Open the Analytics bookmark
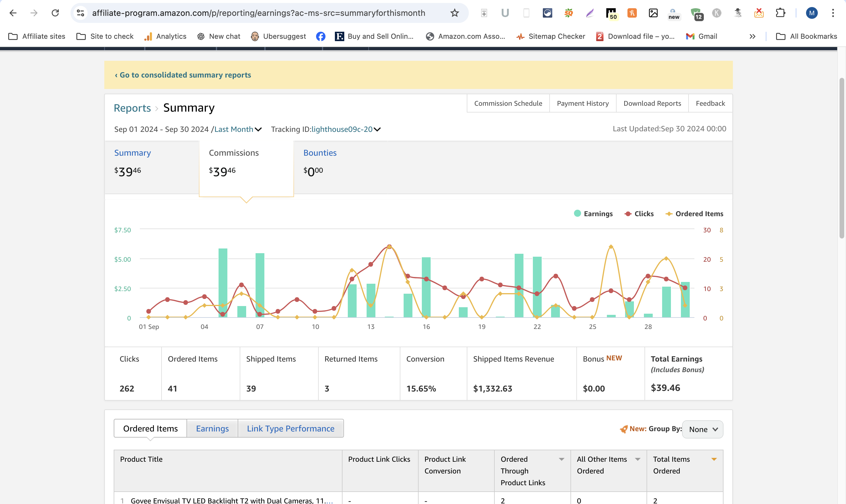The width and height of the screenshot is (846, 504). click(165, 36)
